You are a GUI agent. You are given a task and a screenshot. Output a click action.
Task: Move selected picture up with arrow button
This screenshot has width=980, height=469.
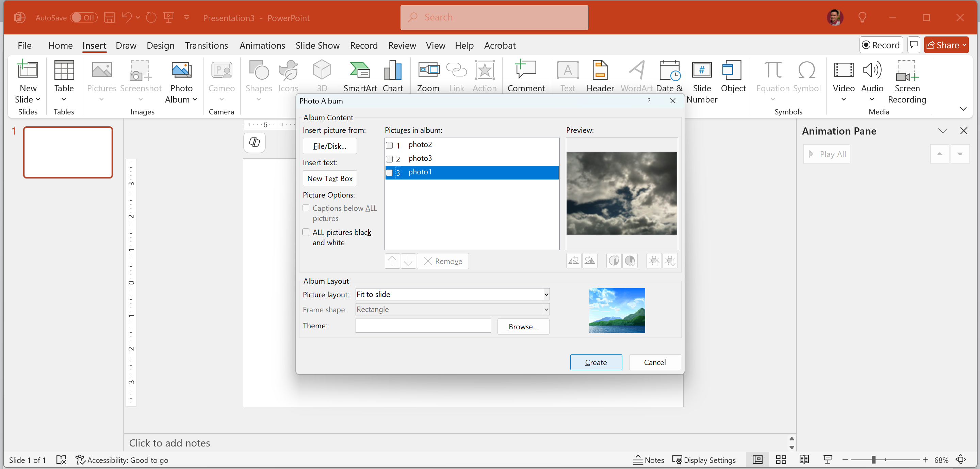click(x=392, y=261)
